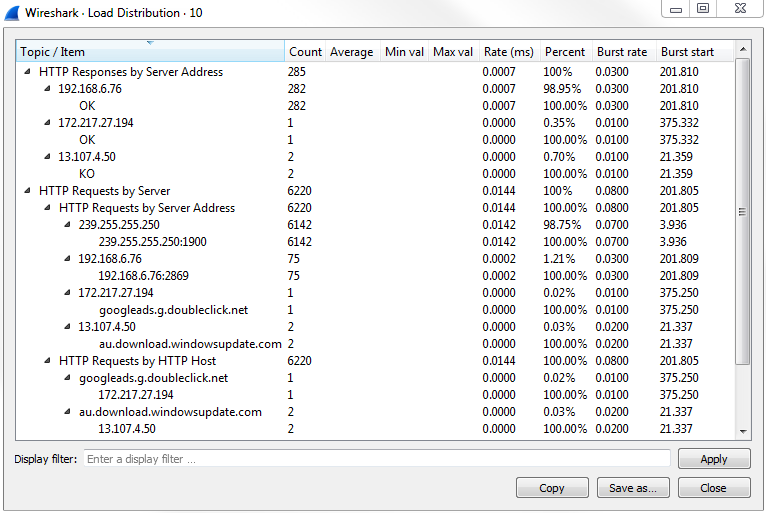The width and height of the screenshot is (766, 513).
Task: Select the last 13.107.4.50 leaf row
Action: pyautogui.click(x=375, y=428)
